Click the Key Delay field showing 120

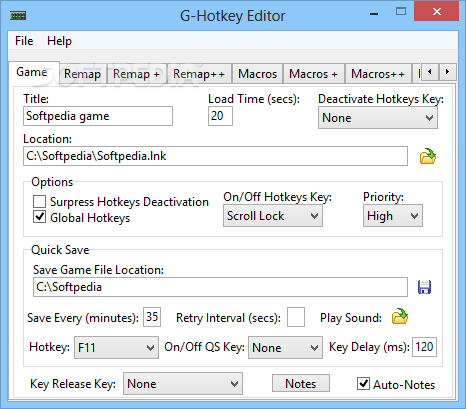pos(424,347)
